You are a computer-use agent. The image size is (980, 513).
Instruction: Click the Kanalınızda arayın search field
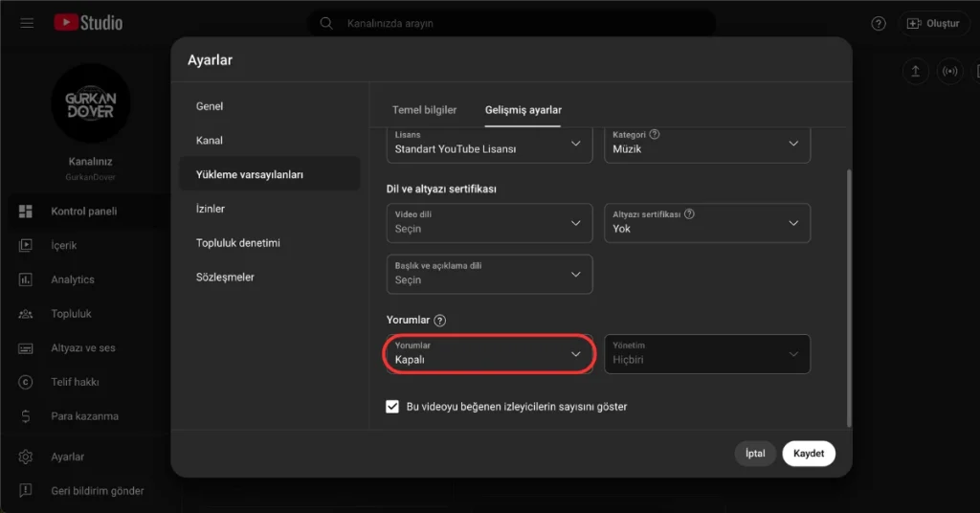point(513,23)
